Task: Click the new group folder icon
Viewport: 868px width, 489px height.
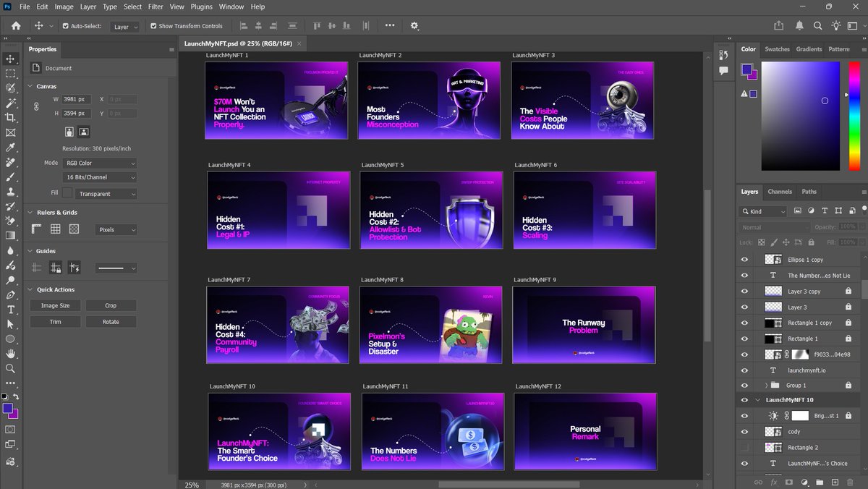Action: [820, 482]
